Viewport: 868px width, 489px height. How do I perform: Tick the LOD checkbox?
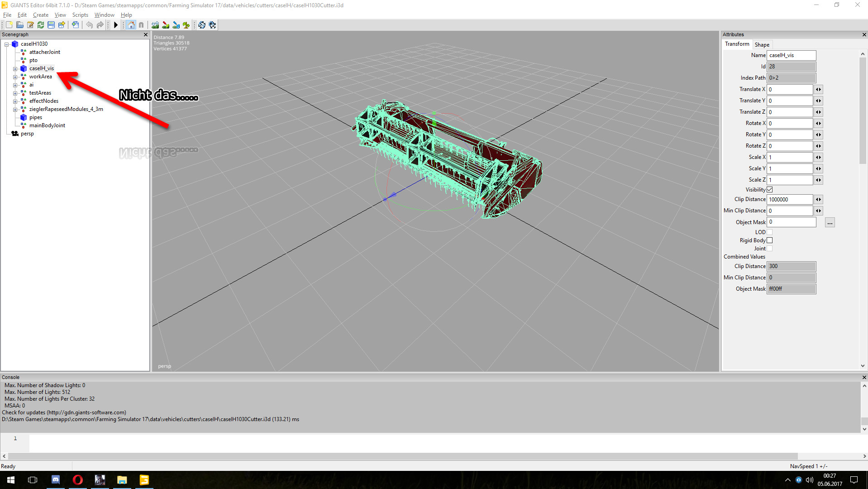click(769, 232)
